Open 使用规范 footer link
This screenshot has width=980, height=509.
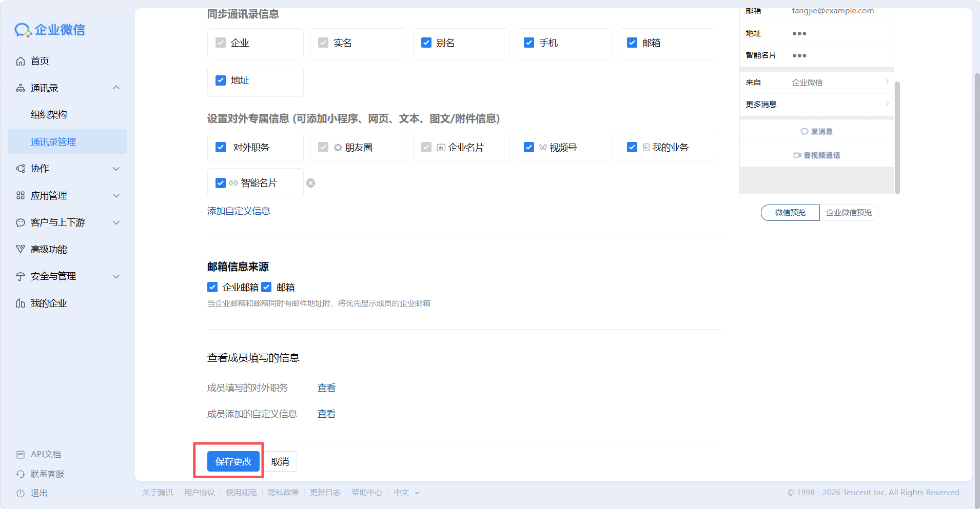(x=241, y=493)
